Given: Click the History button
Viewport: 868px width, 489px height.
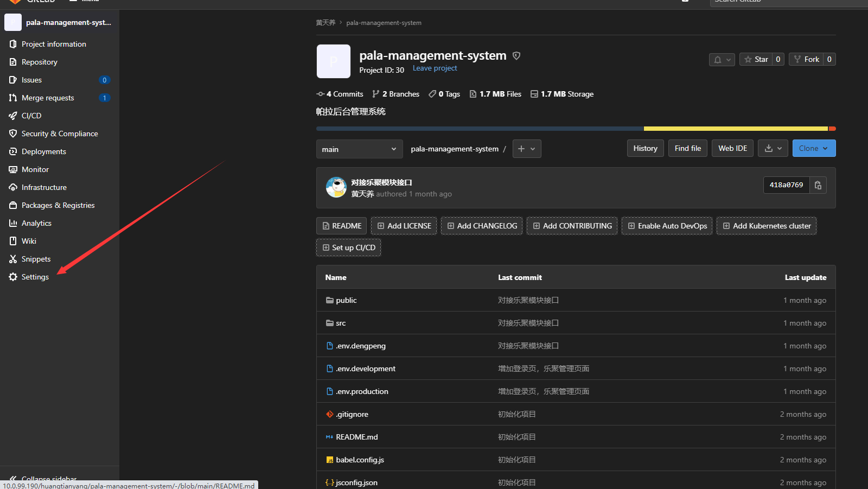Looking at the screenshot, I should (x=646, y=148).
